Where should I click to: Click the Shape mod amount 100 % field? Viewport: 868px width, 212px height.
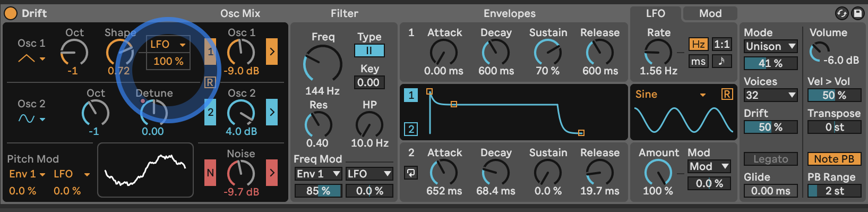(168, 61)
